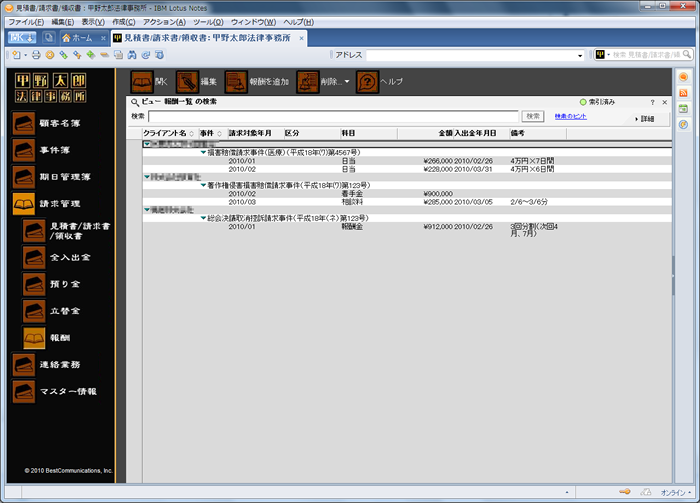Open マスター情報 in the sidebar
700x503 pixels.
click(x=54, y=391)
